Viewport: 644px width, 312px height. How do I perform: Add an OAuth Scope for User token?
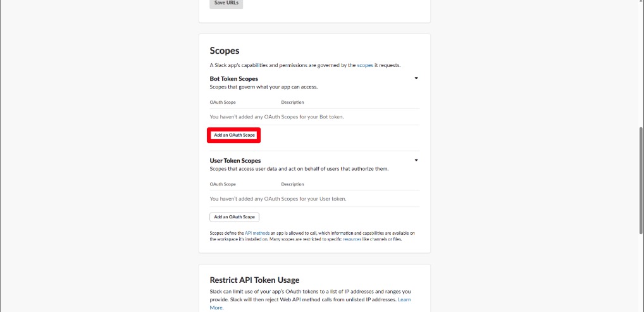click(234, 216)
